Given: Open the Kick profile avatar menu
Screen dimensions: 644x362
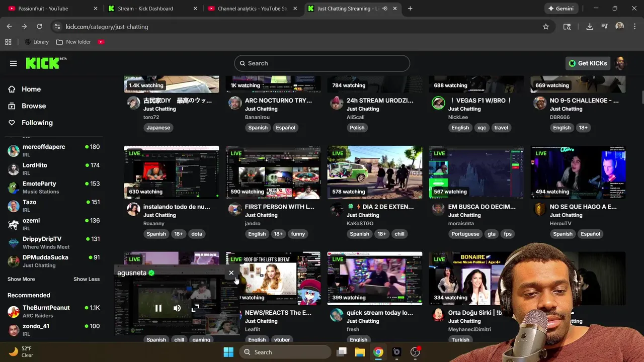Looking at the screenshot, I should [621, 63].
